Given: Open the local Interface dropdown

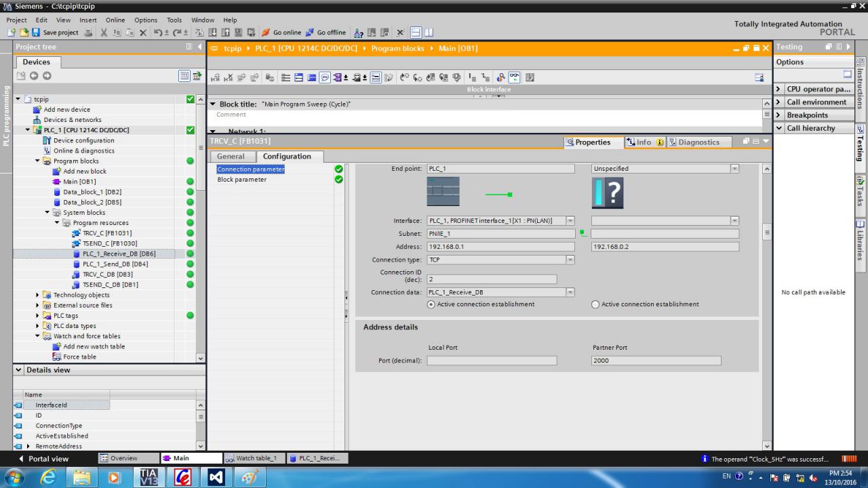Looking at the screenshot, I should 570,221.
